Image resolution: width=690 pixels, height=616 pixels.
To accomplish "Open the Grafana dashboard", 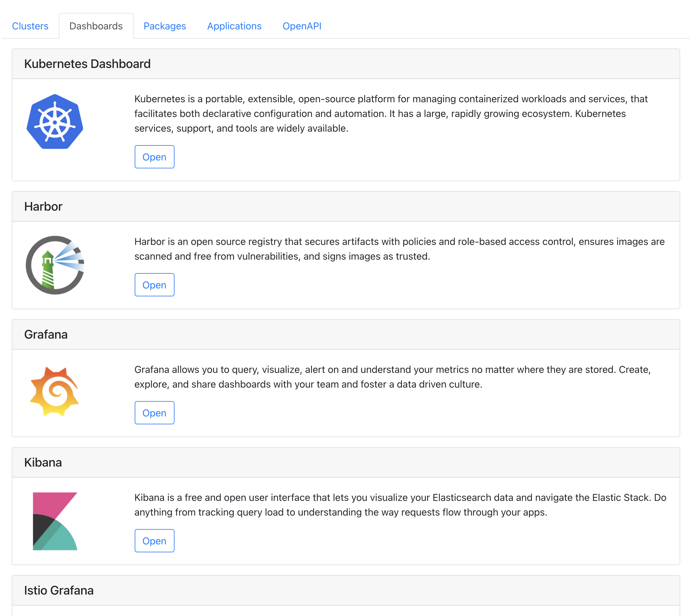I will (154, 413).
